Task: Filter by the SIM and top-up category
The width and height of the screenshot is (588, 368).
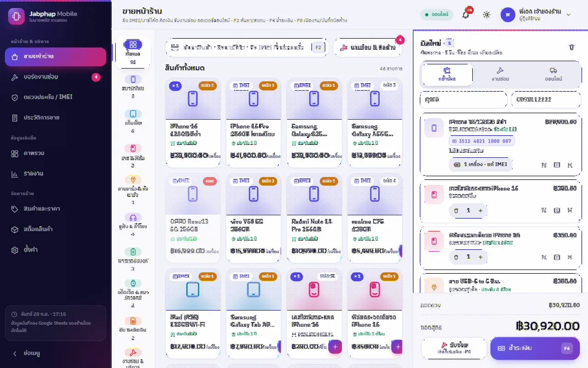Action: (x=133, y=328)
